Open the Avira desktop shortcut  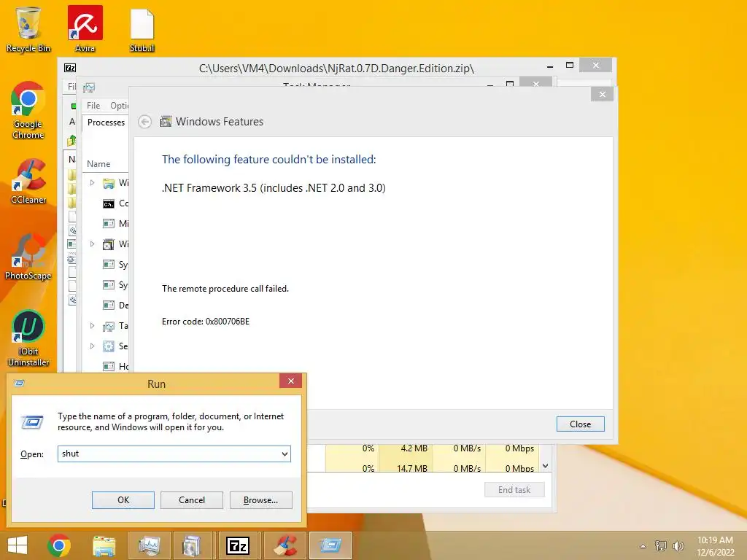[x=85, y=28]
